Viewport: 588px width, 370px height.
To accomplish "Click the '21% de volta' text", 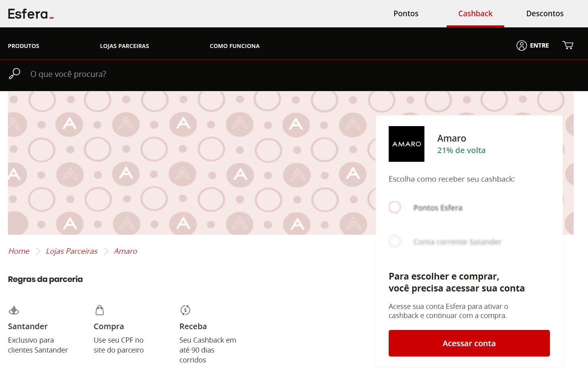I will [461, 150].
